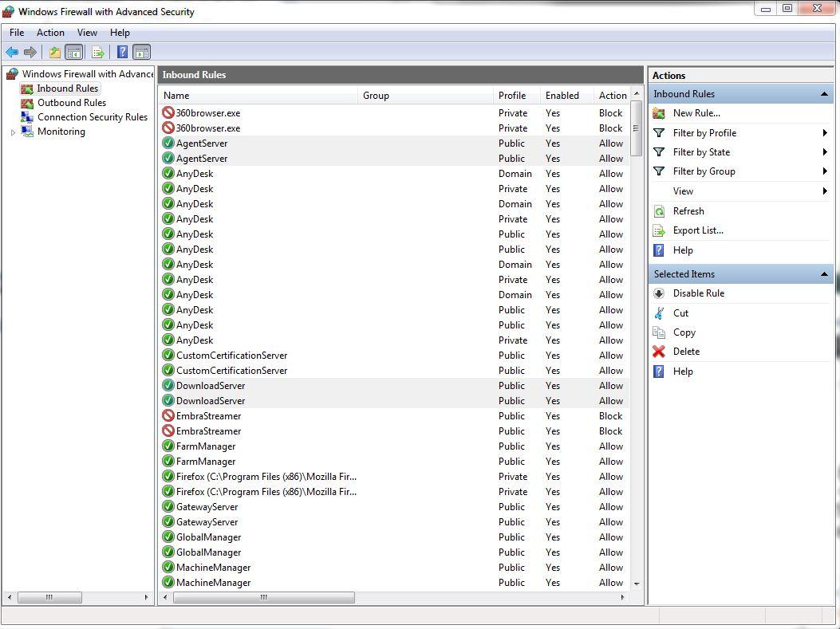Screen dimensions: 840x629
Task: Click the Cut scissors icon
Action: pyautogui.click(x=659, y=313)
